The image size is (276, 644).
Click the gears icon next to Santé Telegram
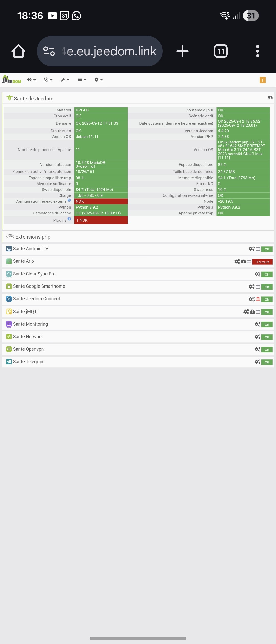point(257,362)
